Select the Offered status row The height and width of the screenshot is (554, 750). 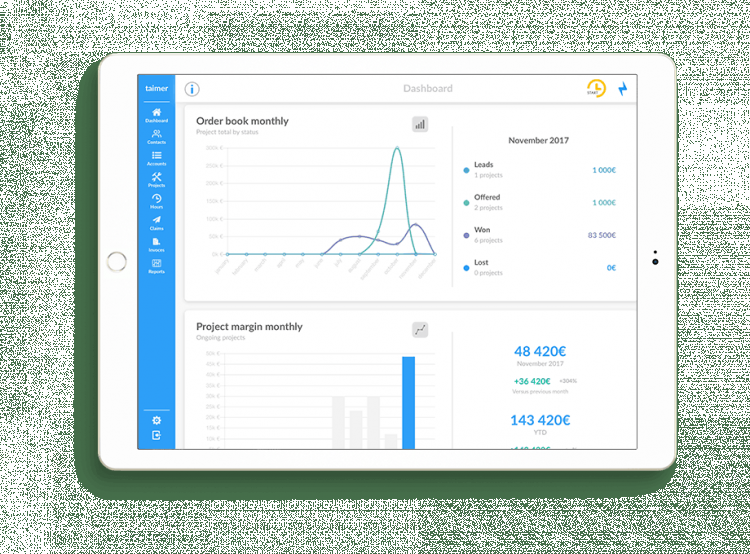[540, 202]
